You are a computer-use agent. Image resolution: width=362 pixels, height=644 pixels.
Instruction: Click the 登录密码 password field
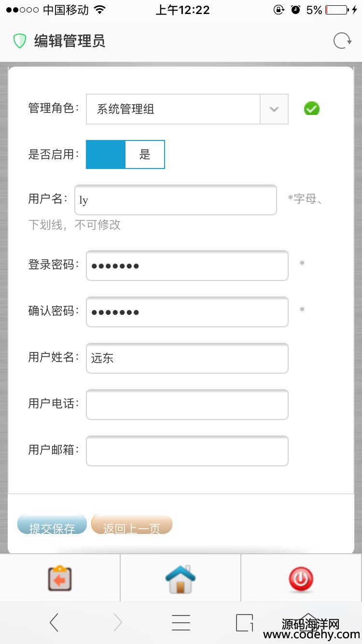187,266
